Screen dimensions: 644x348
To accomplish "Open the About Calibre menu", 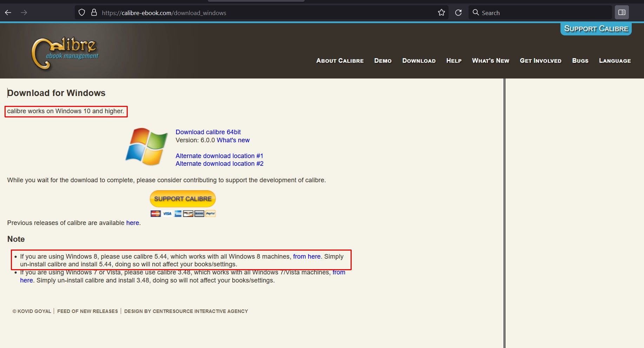I will 340,61.
